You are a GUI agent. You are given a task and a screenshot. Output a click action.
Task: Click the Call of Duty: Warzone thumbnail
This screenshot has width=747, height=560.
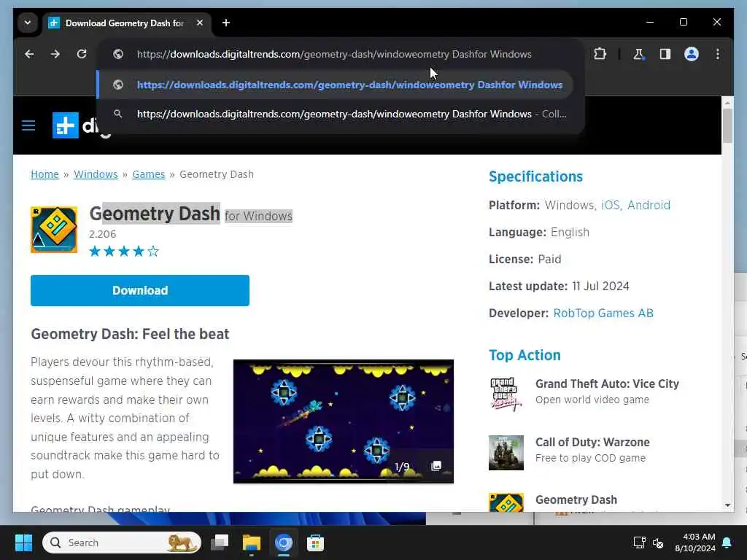[506, 453]
